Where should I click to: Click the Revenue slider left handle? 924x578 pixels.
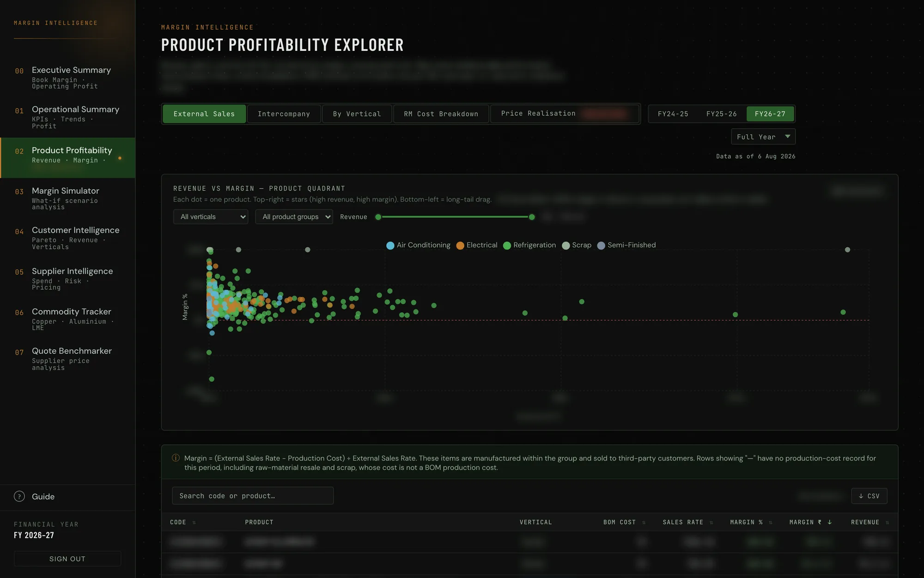coord(378,217)
